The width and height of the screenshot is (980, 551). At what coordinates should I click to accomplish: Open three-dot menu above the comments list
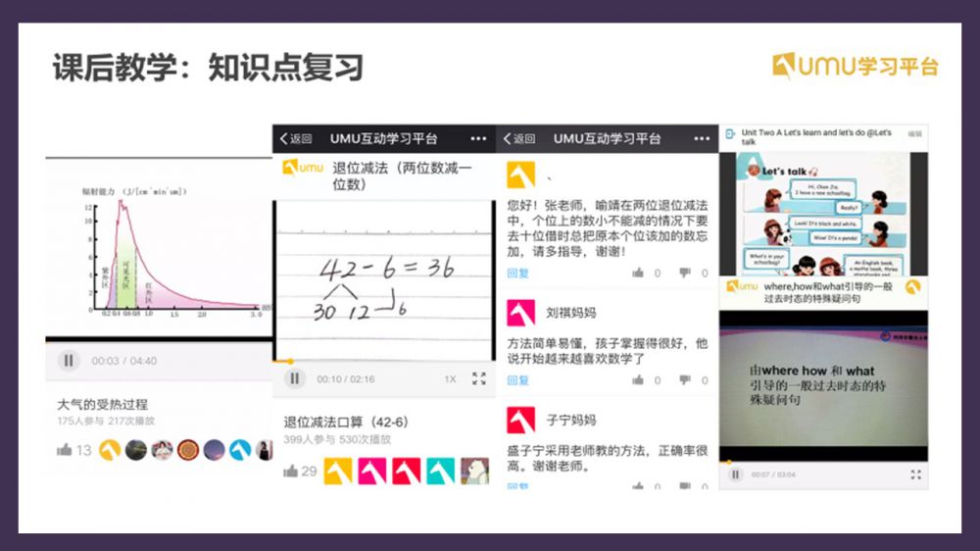(x=702, y=139)
